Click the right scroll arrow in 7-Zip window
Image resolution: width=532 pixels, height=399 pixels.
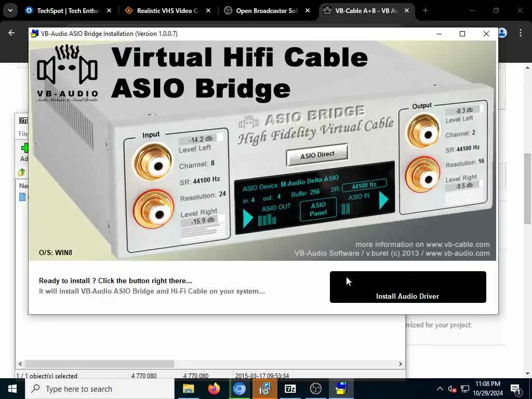pos(401,364)
